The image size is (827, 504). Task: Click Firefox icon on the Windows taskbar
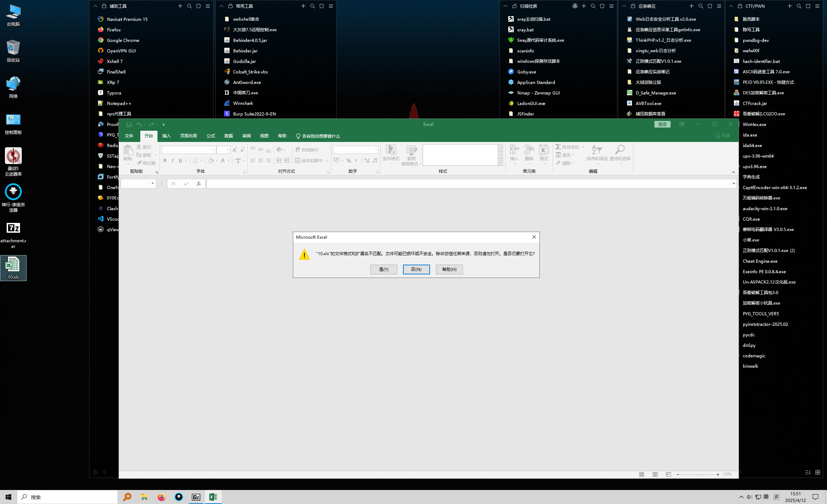point(161,497)
